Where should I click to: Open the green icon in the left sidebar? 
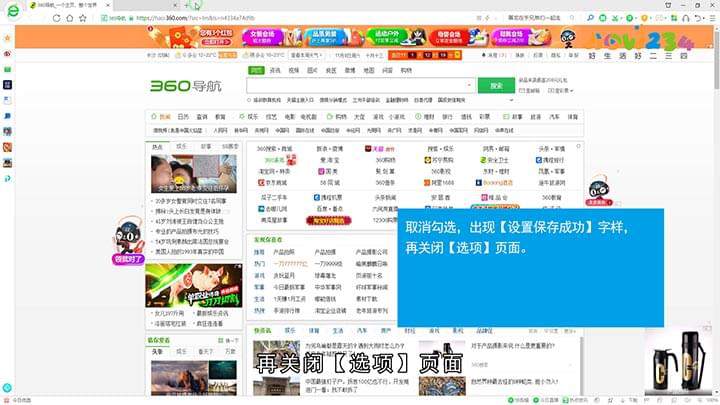click(7, 69)
